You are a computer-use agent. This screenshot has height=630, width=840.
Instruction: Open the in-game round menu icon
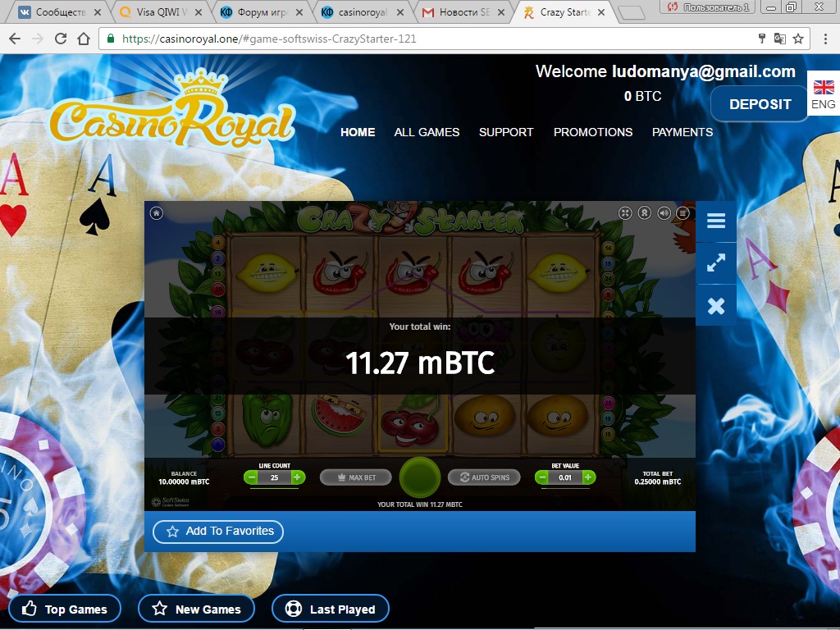pos(682,213)
